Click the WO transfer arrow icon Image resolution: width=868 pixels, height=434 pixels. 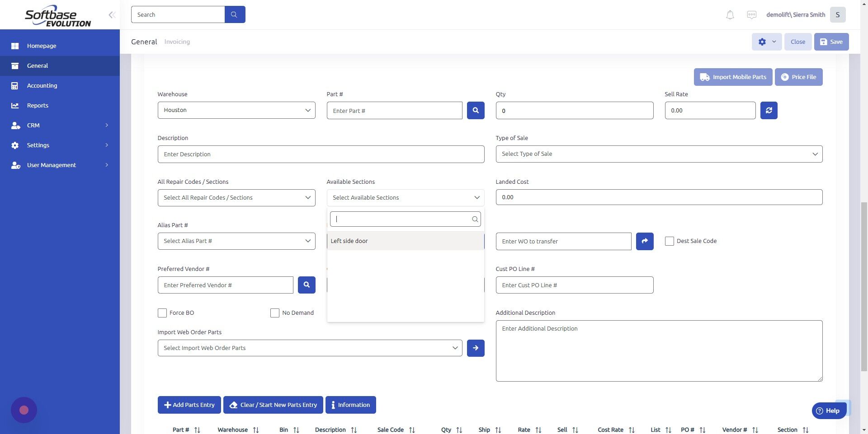pos(644,241)
